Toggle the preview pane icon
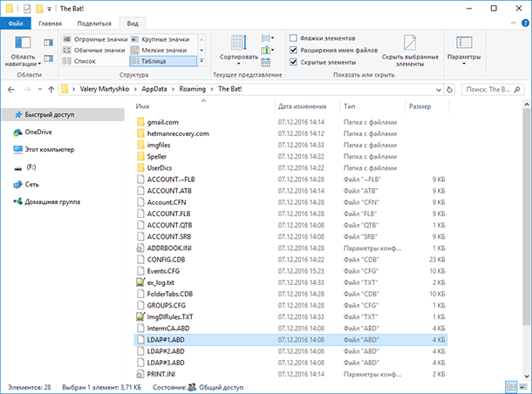The image size is (532, 394). coord(49,43)
